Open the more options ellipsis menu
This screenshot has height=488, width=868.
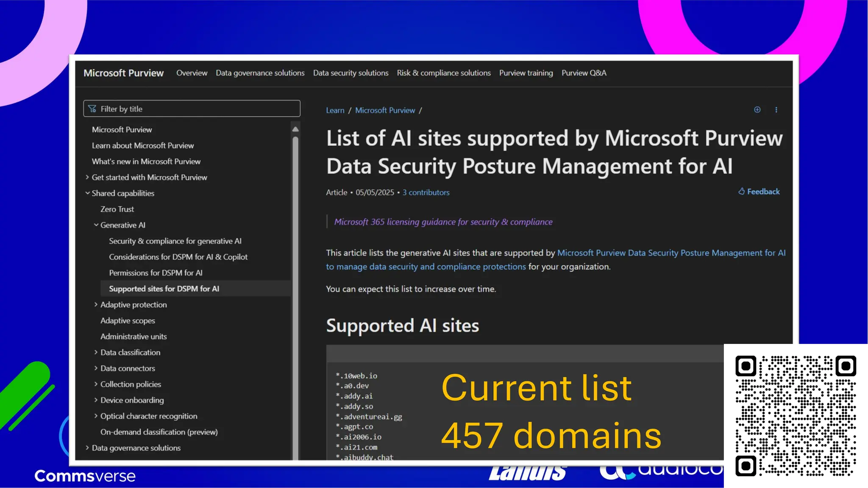(776, 110)
